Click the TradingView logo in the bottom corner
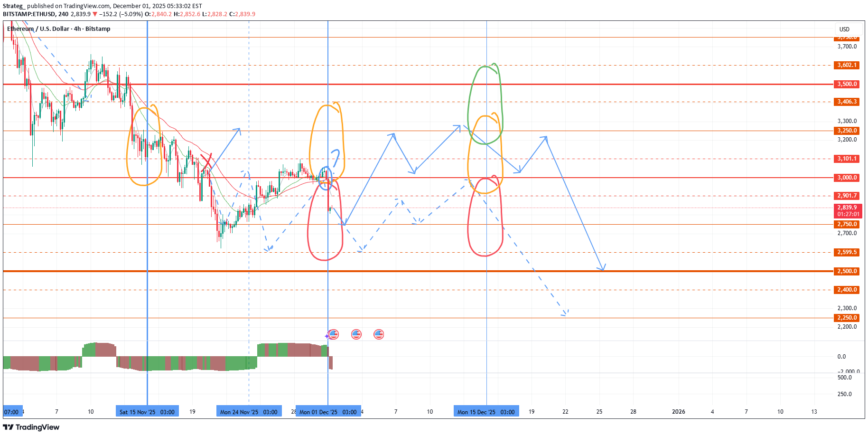The image size is (868, 436). pos(31,427)
